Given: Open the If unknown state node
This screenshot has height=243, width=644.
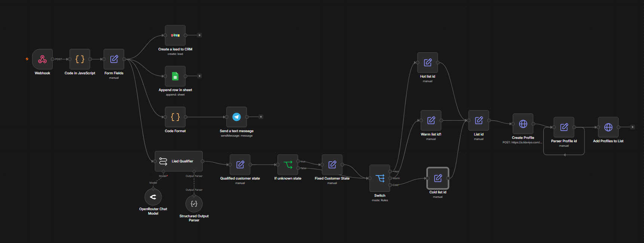Looking at the screenshot, I should [288, 165].
